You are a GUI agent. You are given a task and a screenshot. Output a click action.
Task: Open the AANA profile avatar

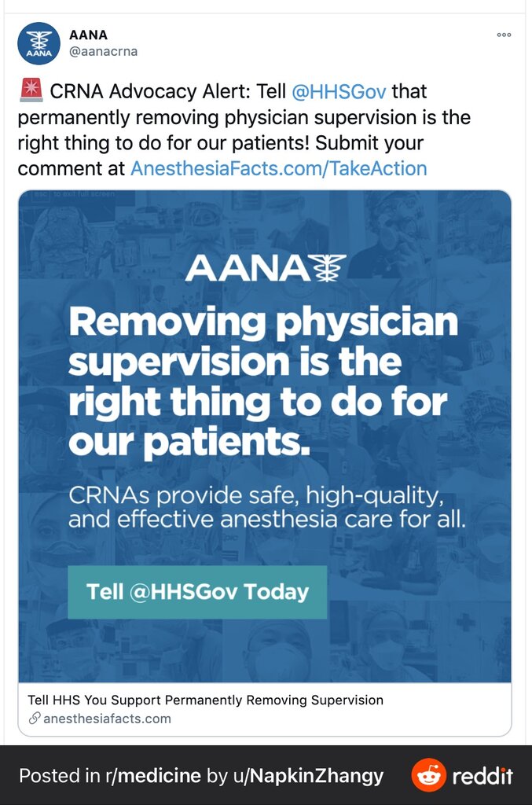[39, 44]
